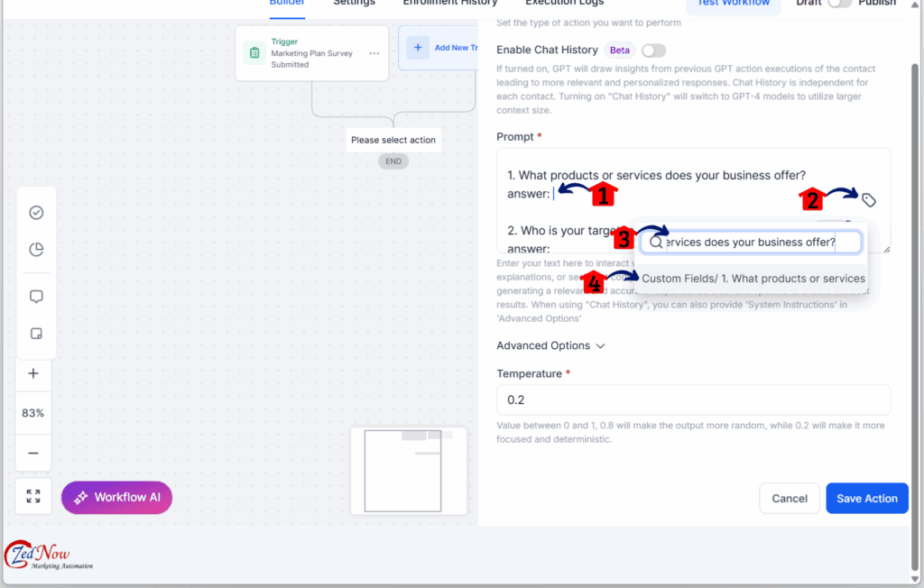Viewport: 924px width, 588px height.
Task: Open the Enrollment History tab
Action: click(450, 4)
